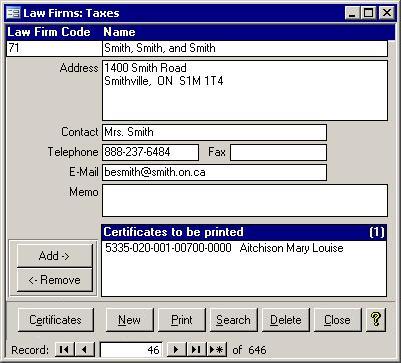Click the E-Mail label
The height and width of the screenshot is (363, 401).
[x=84, y=172]
